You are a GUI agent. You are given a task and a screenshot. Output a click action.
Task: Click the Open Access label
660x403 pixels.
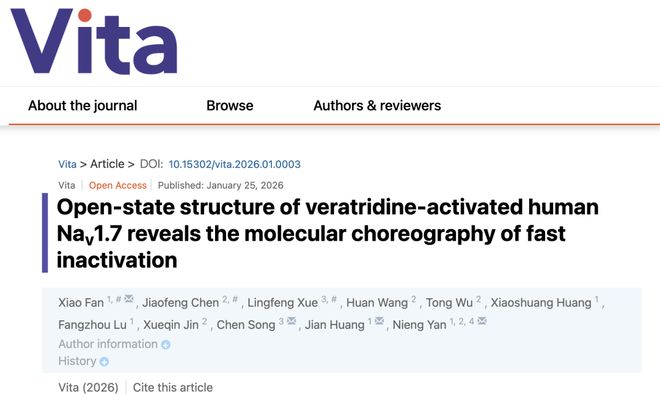(117, 185)
